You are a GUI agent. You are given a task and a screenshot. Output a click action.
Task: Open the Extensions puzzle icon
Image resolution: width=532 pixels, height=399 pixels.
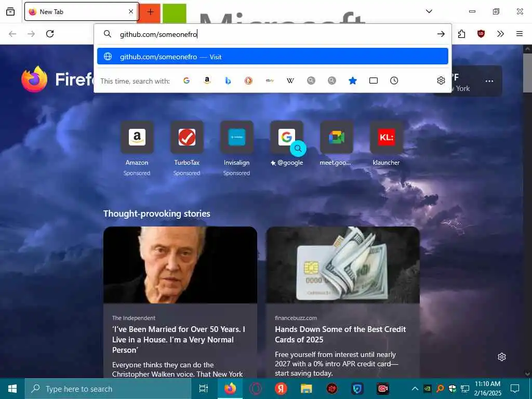(461, 34)
